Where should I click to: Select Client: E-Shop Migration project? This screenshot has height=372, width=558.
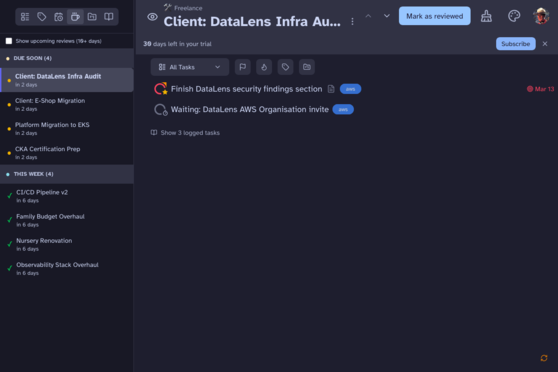pyautogui.click(x=67, y=104)
